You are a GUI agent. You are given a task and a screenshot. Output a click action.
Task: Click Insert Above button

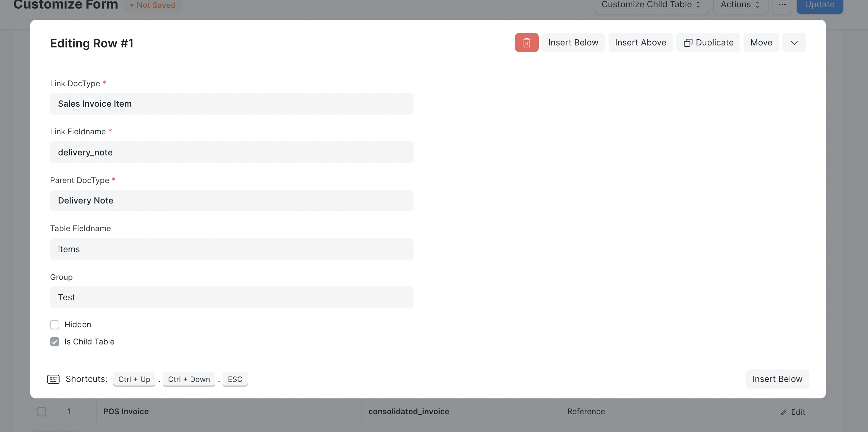(x=640, y=42)
